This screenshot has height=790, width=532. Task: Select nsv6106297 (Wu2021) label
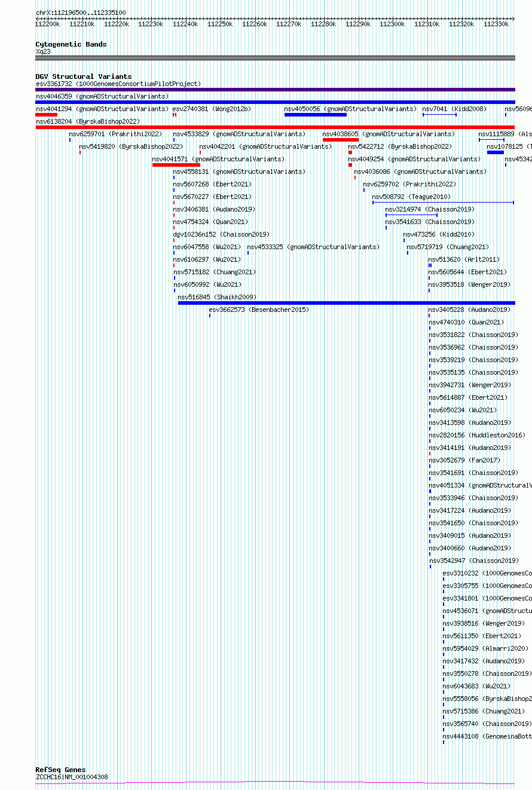tap(207, 260)
